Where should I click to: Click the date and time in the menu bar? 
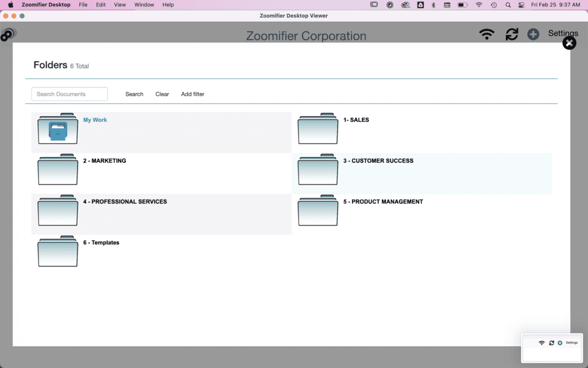click(555, 5)
